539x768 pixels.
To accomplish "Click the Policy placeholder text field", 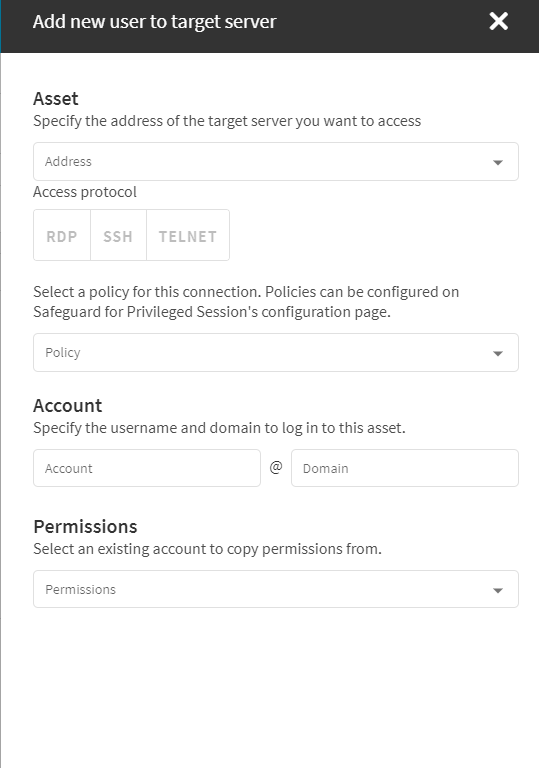I will [275, 353].
